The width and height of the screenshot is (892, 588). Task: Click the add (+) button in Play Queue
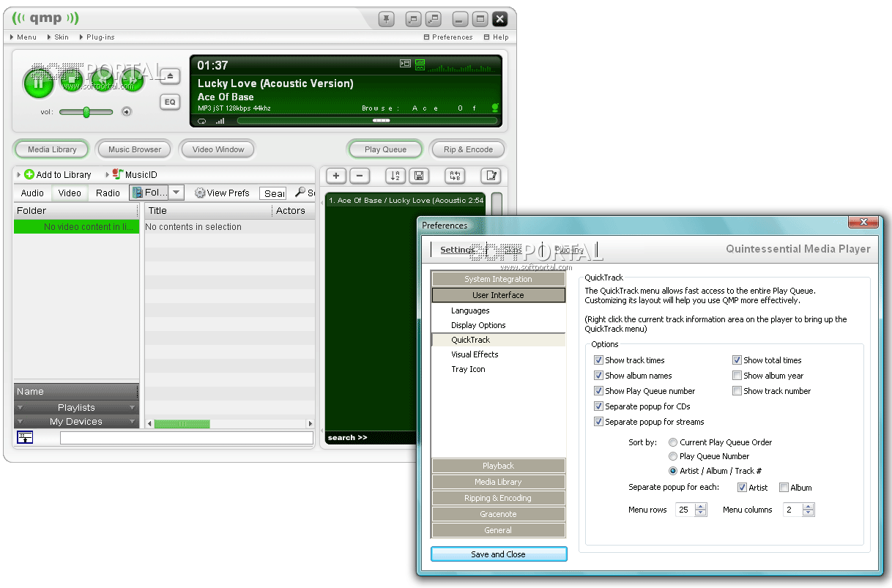click(336, 176)
